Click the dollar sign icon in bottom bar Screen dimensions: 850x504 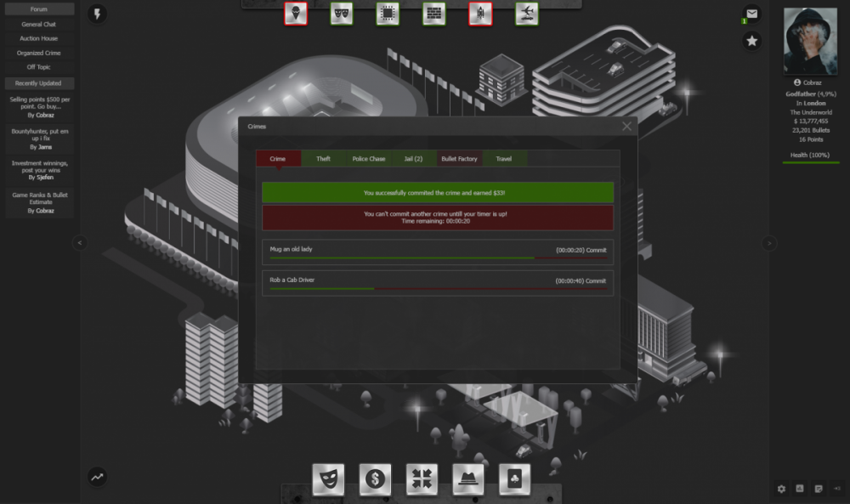[375, 479]
